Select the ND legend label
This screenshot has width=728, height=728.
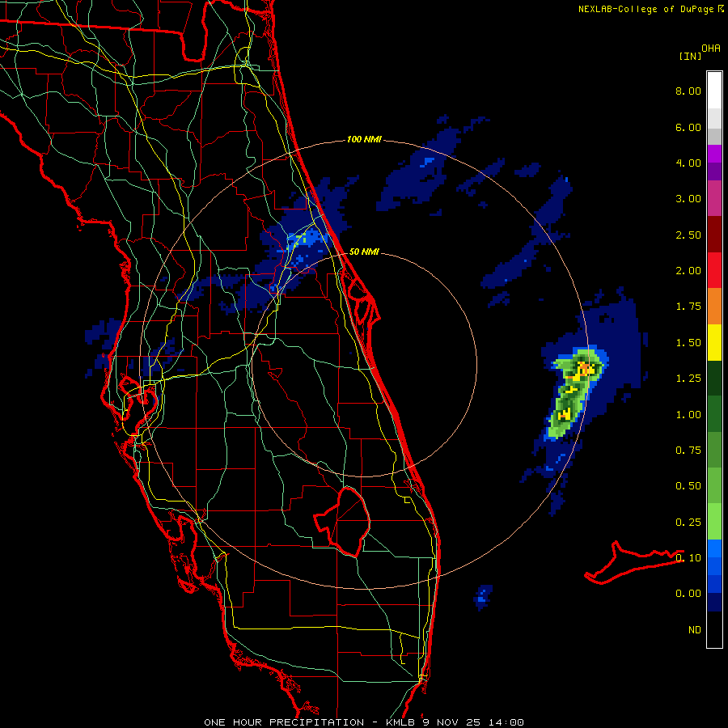click(x=695, y=630)
